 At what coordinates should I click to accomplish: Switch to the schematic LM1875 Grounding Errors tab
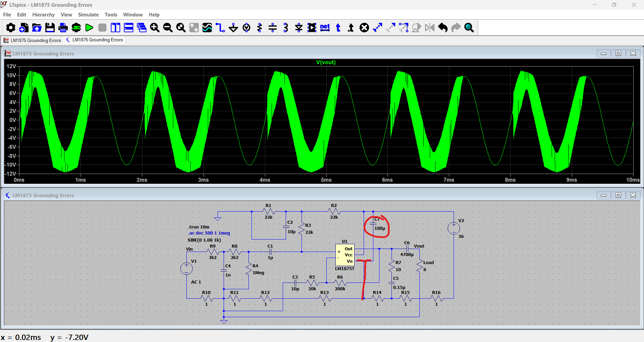94,40
